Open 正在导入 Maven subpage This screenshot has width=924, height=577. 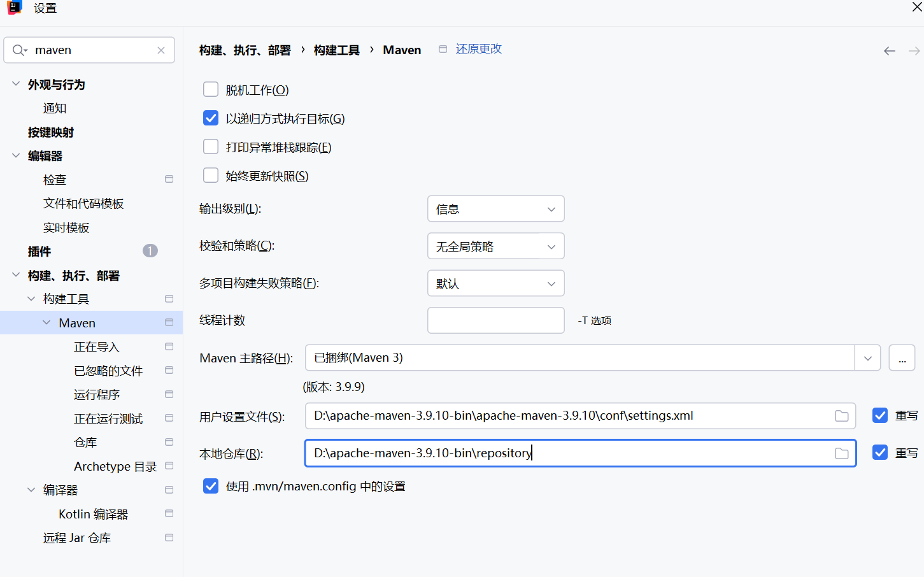click(97, 346)
